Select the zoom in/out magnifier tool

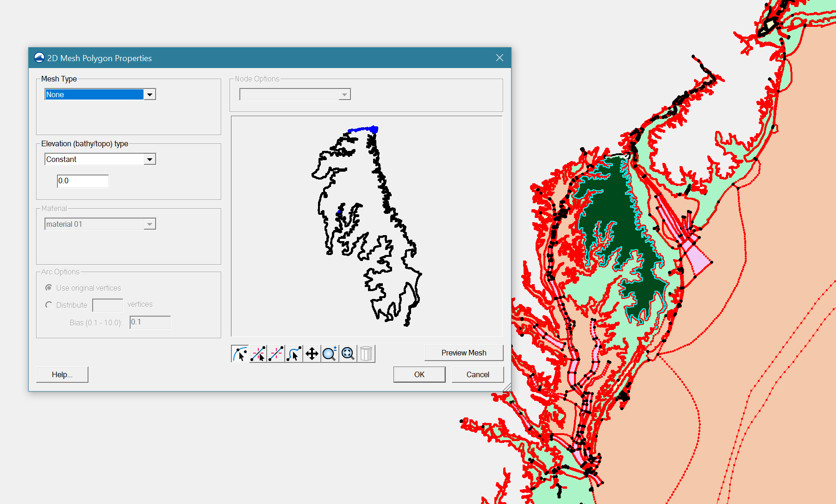330,354
